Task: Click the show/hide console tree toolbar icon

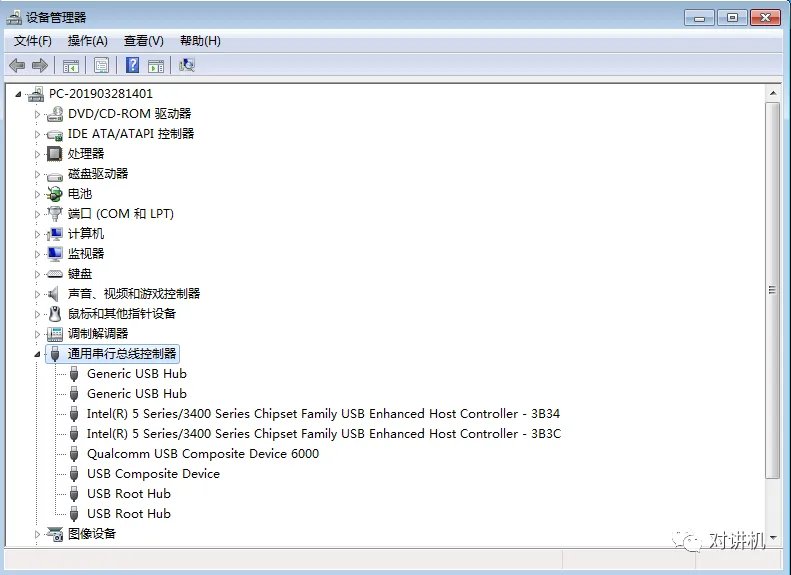Action: pyautogui.click(x=71, y=65)
